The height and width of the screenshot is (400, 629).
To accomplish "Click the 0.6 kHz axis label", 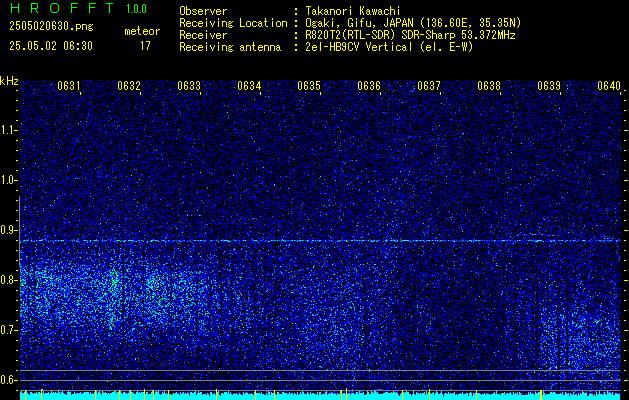I will (8, 380).
